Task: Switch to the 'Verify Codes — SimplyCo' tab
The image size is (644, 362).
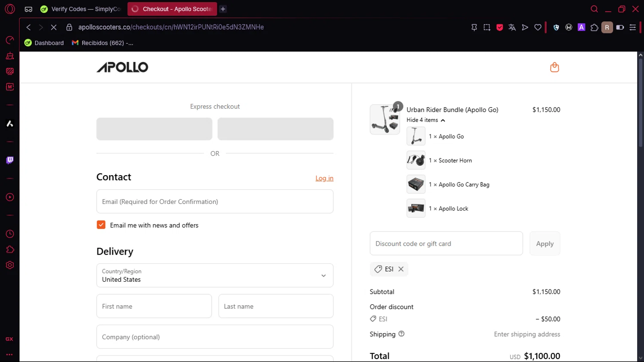Action: pyautogui.click(x=81, y=9)
